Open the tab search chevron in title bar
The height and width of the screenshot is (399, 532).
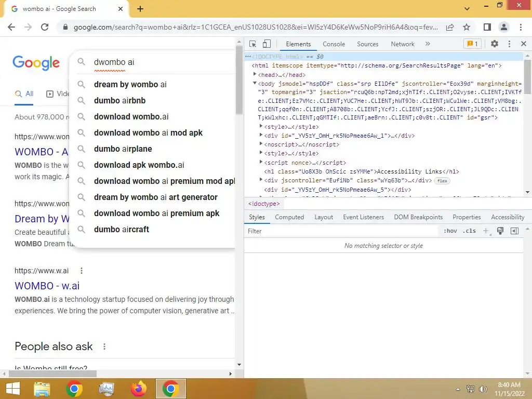coord(467,9)
